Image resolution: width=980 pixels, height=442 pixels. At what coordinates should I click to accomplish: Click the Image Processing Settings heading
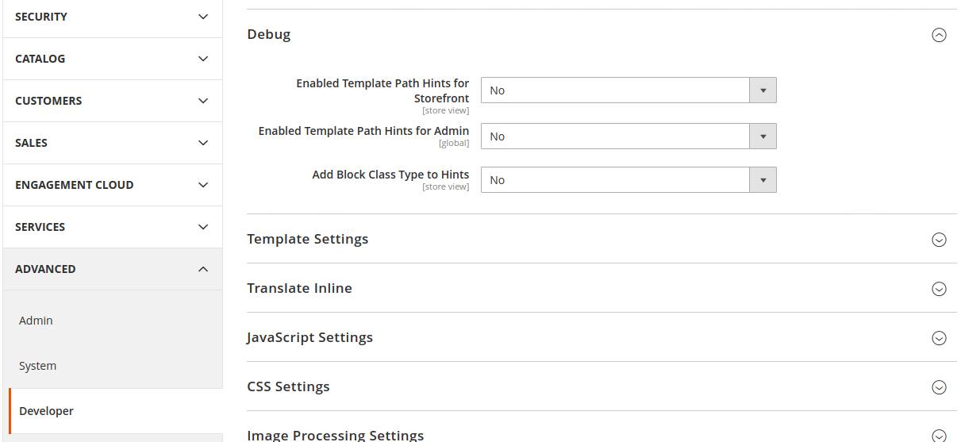pos(336,435)
